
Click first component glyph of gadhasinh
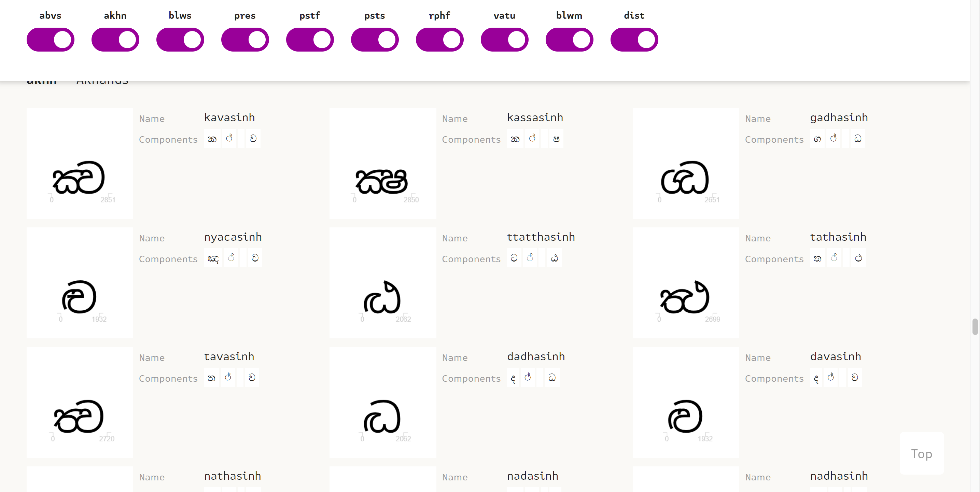point(817,139)
